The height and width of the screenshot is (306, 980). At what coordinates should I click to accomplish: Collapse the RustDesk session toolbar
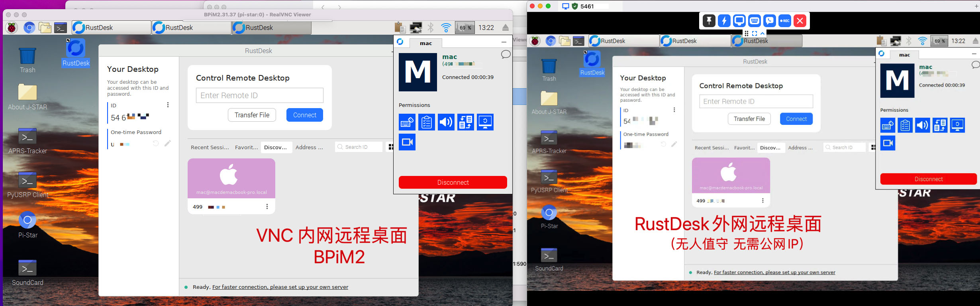[x=762, y=34]
